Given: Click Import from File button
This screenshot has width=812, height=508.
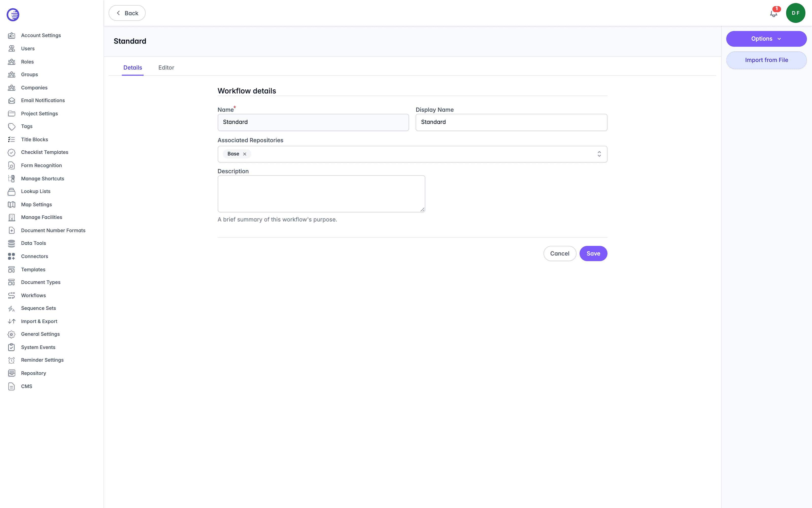Looking at the screenshot, I should (x=766, y=60).
